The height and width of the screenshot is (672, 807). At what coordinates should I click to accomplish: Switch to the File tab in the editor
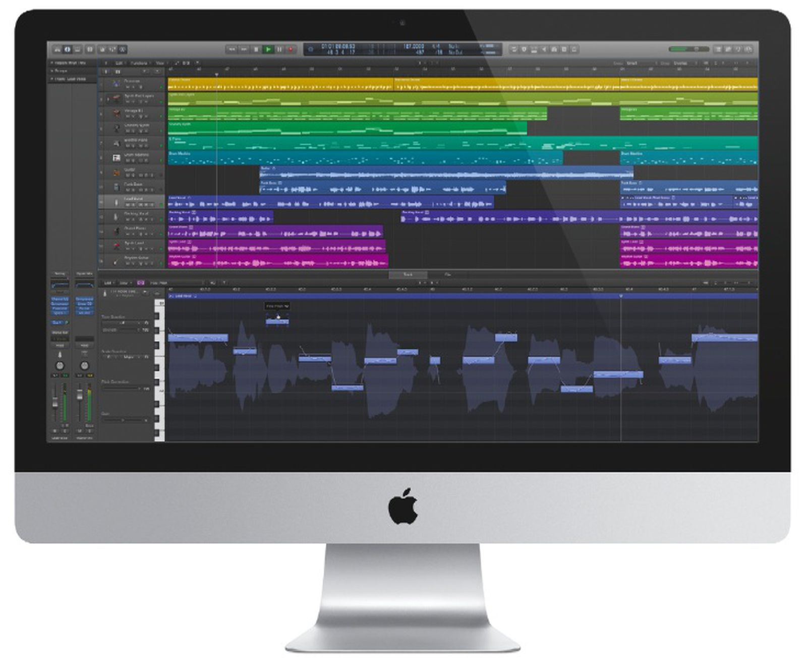(x=447, y=275)
